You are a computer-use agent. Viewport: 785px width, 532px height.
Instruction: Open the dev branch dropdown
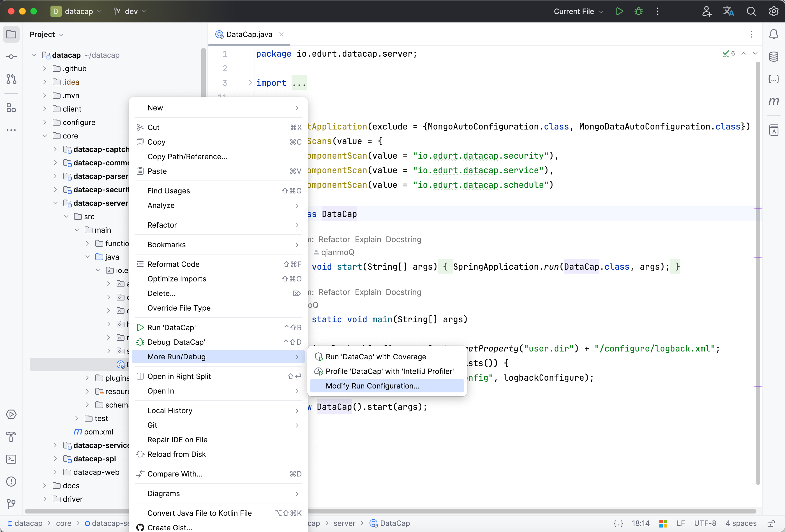(x=130, y=11)
